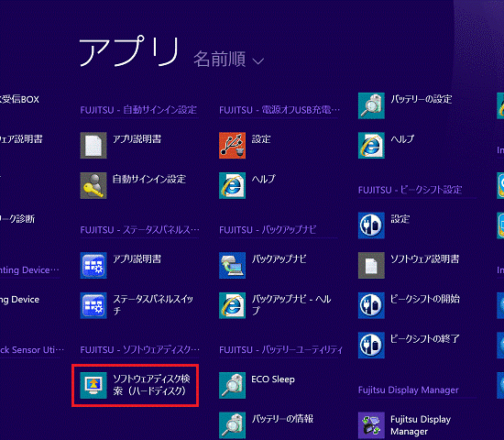This screenshot has height=440, width=504.
Task: Select FUJITSU - バッテリーユーティリティ group header
Action: click(x=280, y=349)
